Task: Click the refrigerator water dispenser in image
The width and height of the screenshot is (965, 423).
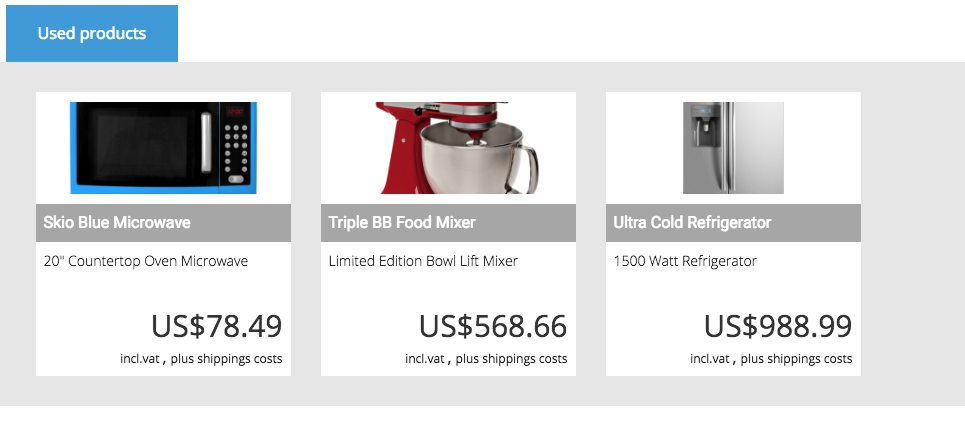Action: tap(703, 126)
